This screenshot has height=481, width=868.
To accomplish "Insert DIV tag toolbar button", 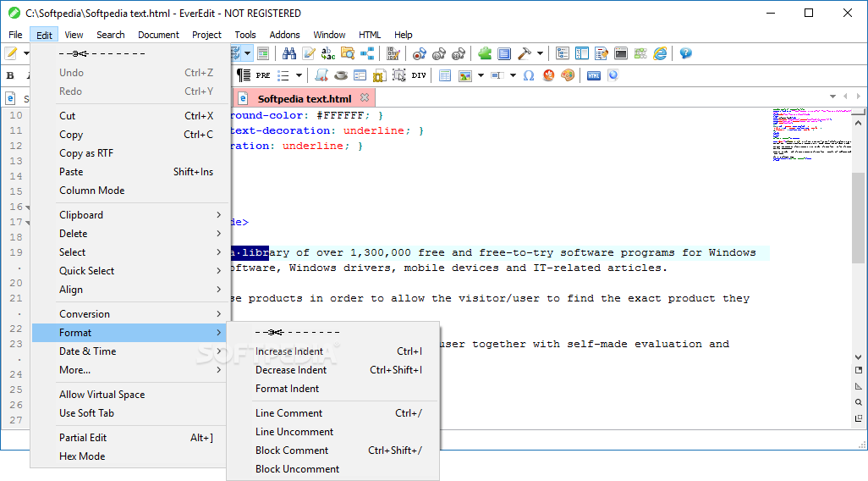I will (419, 75).
